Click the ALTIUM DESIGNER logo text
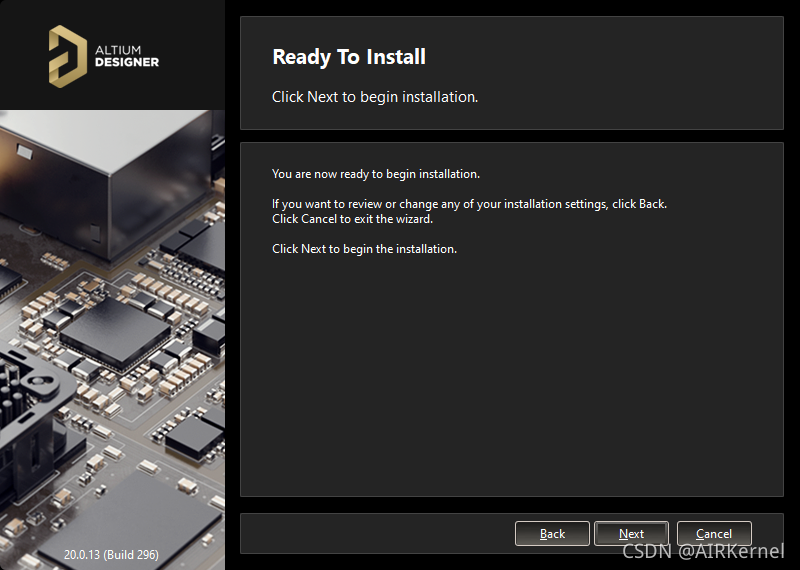The width and height of the screenshot is (800, 570). [x=126, y=55]
